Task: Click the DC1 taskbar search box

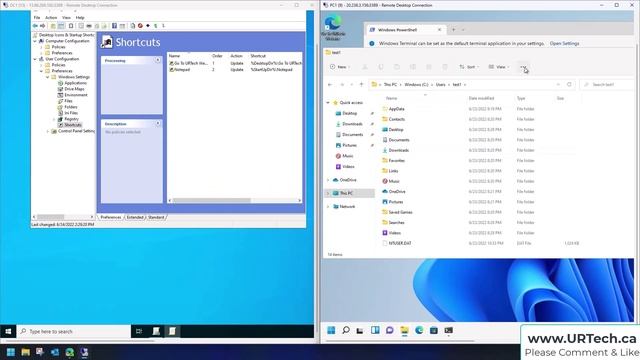Action: tap(74, 331)
